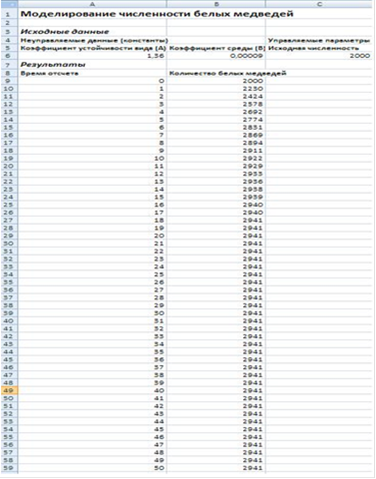
Task: Select the cell showing bear count 2424
Action: (x=216, y=96)
